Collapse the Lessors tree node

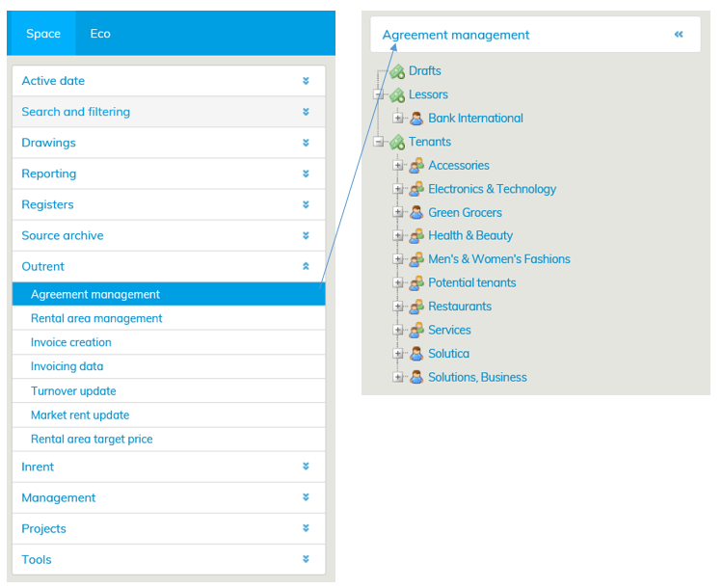(379, 94)
